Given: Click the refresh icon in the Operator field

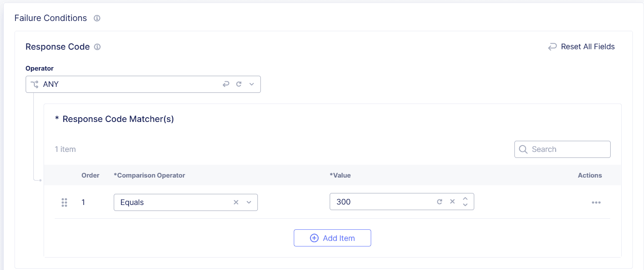Looking at the screenshot, I should click(x=239, y=84).
